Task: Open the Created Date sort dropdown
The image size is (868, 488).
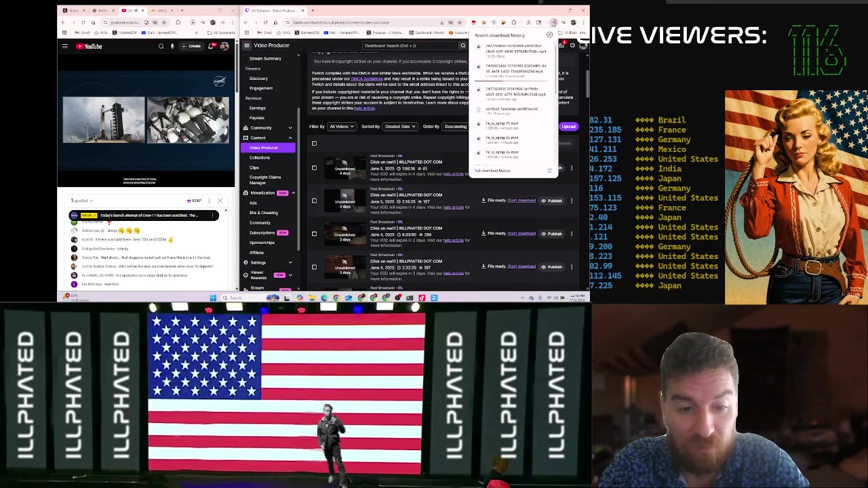Action: (399, 126)
